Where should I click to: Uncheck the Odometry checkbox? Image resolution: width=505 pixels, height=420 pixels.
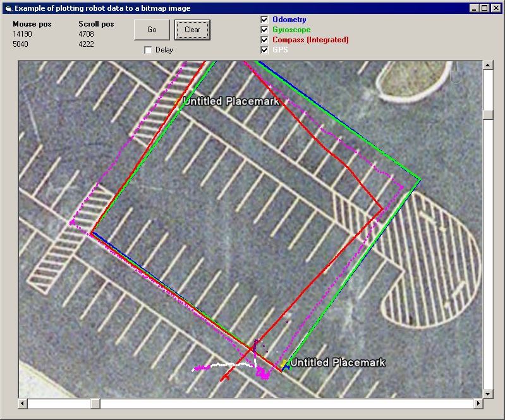(x=265, y=20)
